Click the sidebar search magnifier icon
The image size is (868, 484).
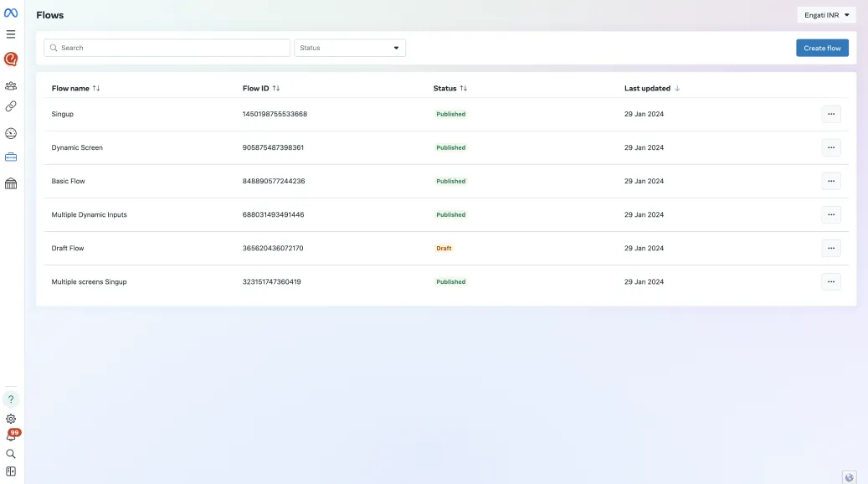10,452
